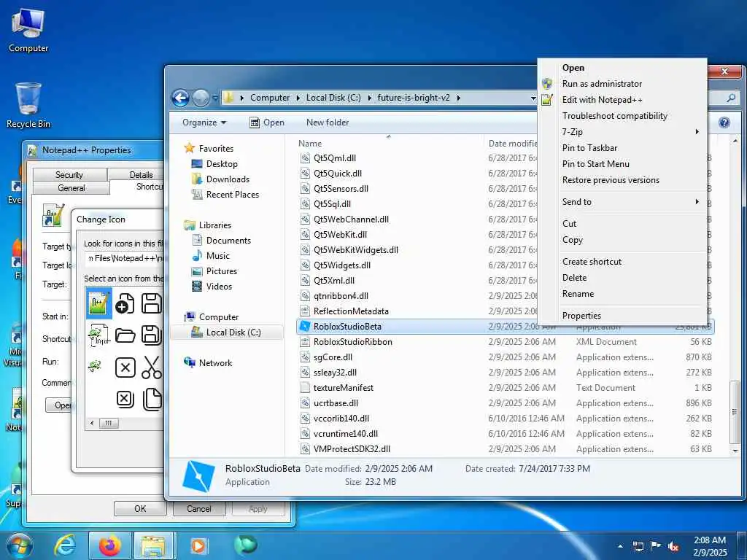747x560 pixels.
Task: Select the scissors cut icon in Change Icon
Action: coord(152,367)
